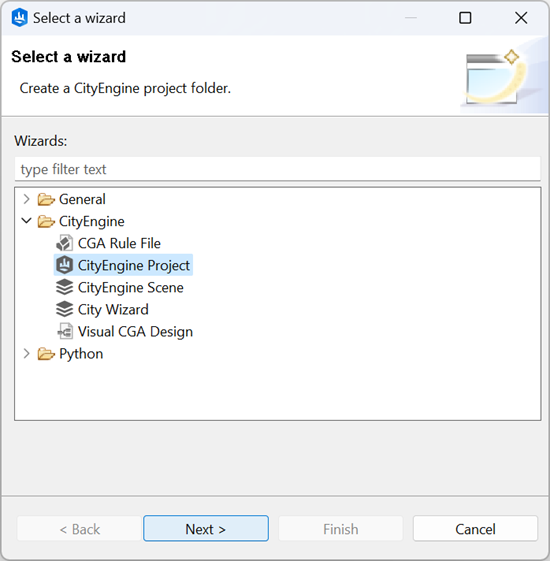The image size is (550, 561).
Task: Collapse the CityEngine category
Action: click(26, 221)
